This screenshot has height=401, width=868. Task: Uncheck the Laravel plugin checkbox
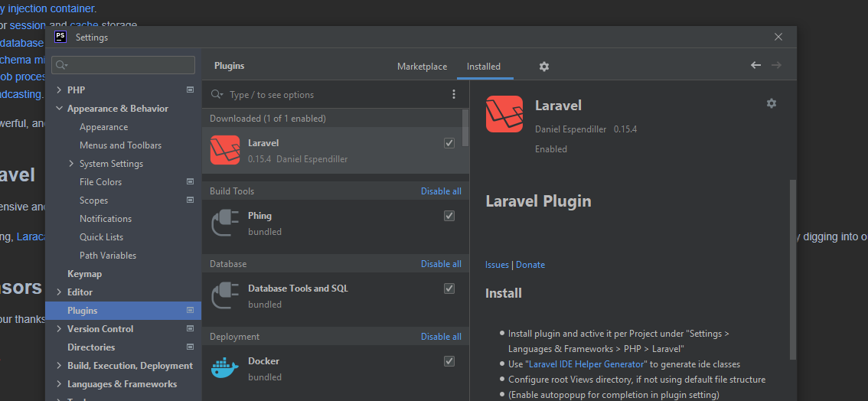(x=449, y=143)
